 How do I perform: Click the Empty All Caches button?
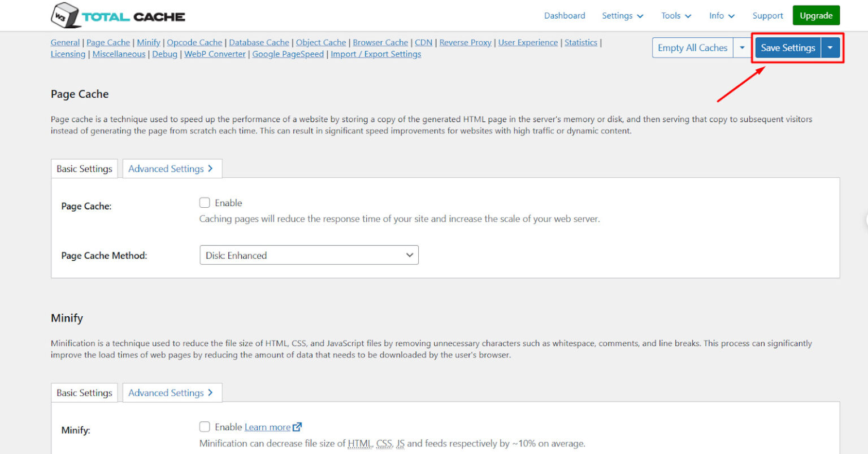pyautogui.click(x=692, y=48)
